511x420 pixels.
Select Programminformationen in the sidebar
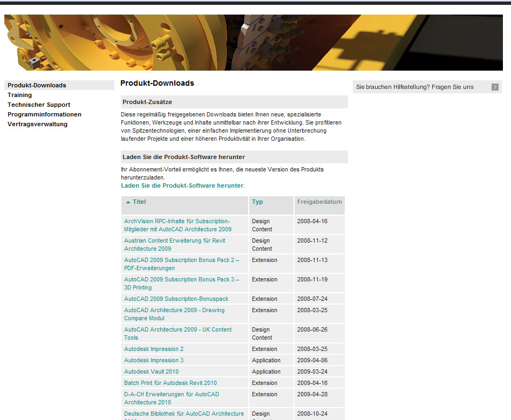coord(44,115)
